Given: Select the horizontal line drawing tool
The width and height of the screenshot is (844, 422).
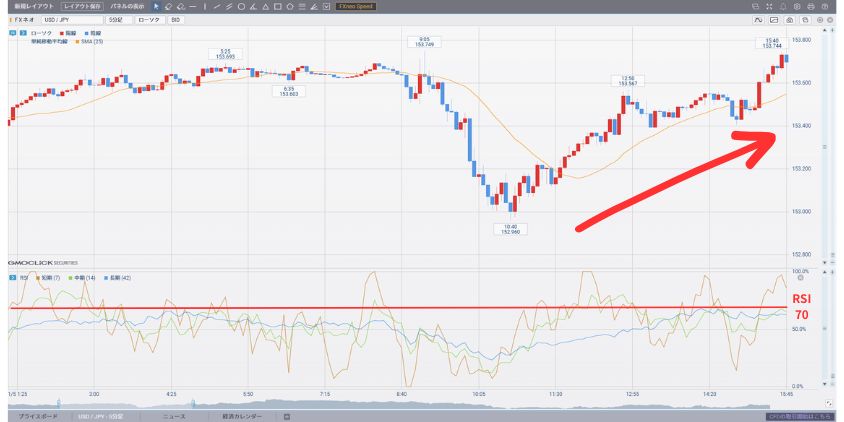Looking at the screenshot, I should pos(193,6).
